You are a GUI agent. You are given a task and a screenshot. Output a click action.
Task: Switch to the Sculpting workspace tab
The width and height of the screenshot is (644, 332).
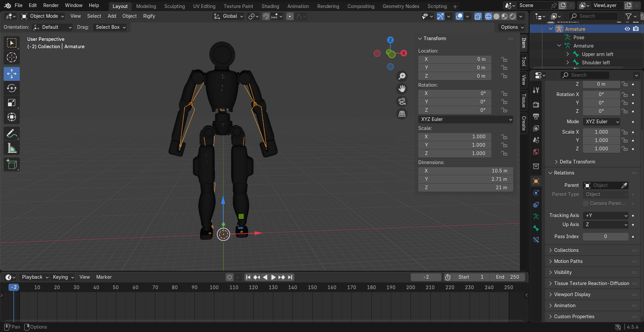pos(174,6)
